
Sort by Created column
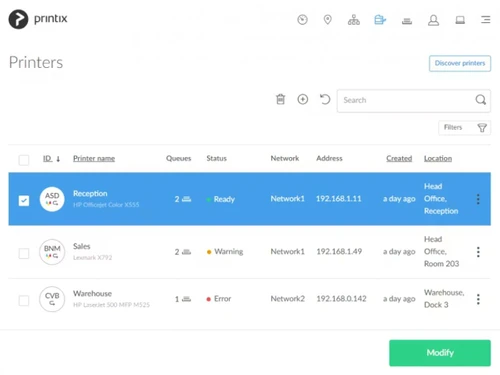click(399, 158)
